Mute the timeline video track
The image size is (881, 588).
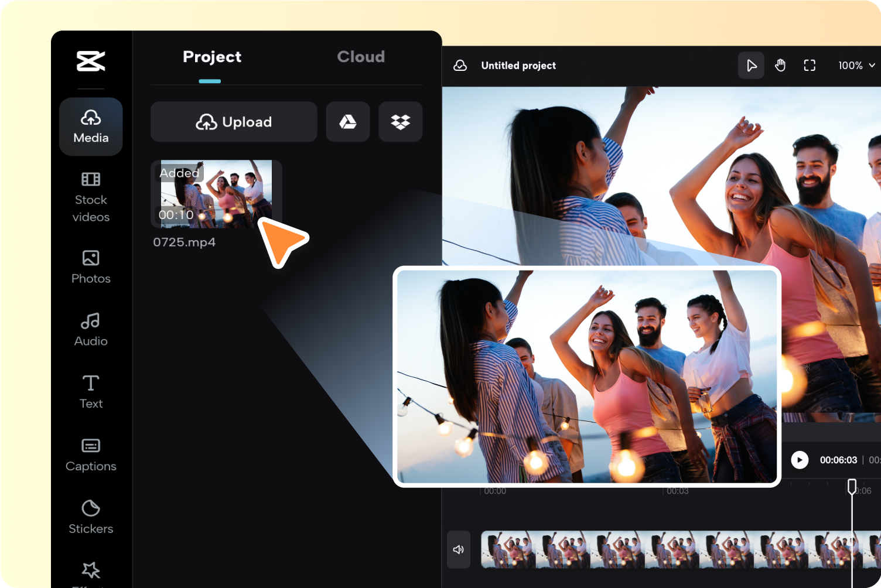[x=459, y=549]
